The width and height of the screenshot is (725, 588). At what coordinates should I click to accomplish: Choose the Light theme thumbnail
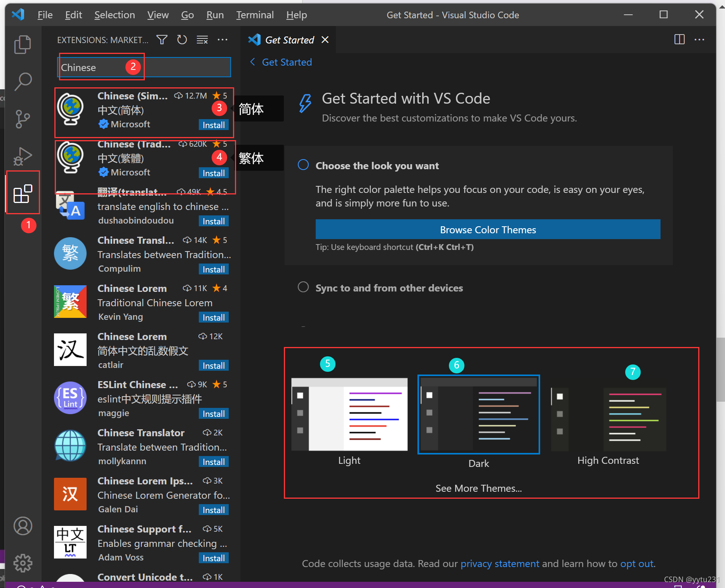pos(349,414)
